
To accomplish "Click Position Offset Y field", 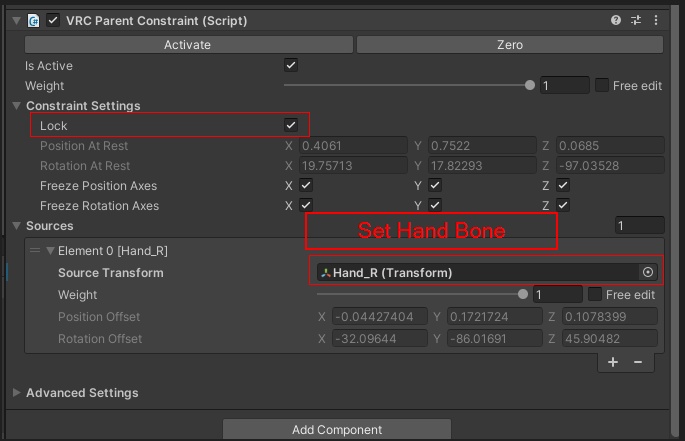I will (x=495, y=316).
